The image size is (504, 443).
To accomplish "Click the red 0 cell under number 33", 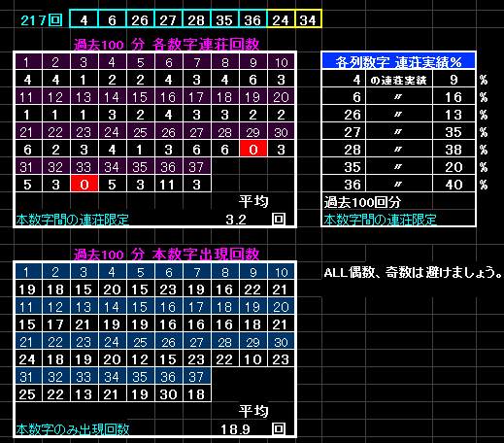I will pyautogui.click(x=84, y=184).
